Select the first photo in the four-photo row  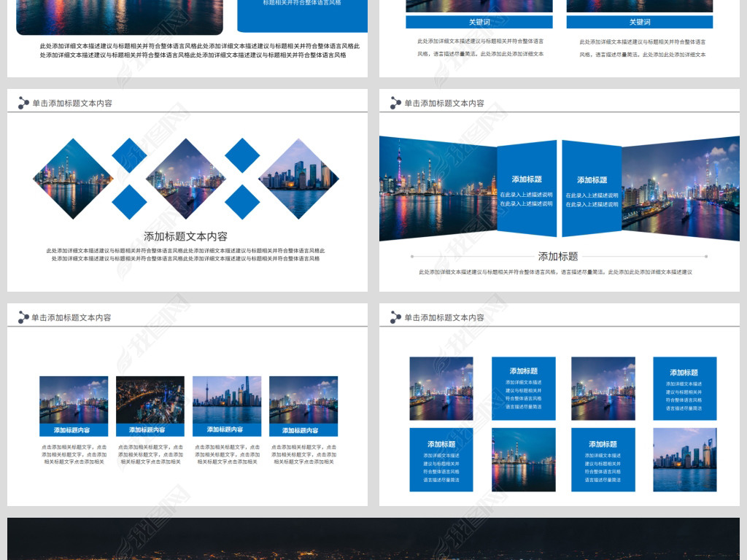tap(74, 400)
